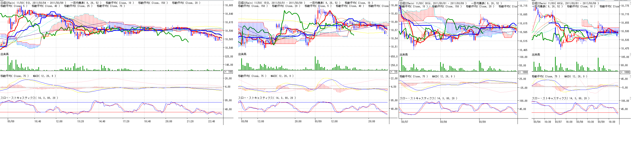
Task: Click 22:40 time marker on 5-minute chart axis
Action: (211, 121)
